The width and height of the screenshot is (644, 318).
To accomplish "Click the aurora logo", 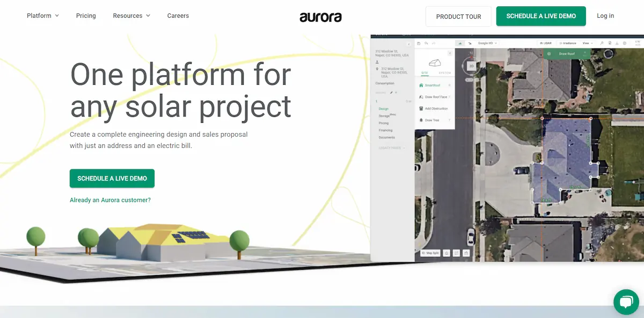I will point(321,17).
